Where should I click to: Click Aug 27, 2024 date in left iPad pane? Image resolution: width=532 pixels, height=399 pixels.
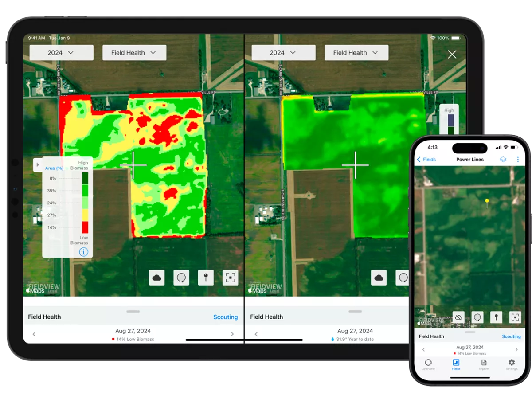coord(133,331)
